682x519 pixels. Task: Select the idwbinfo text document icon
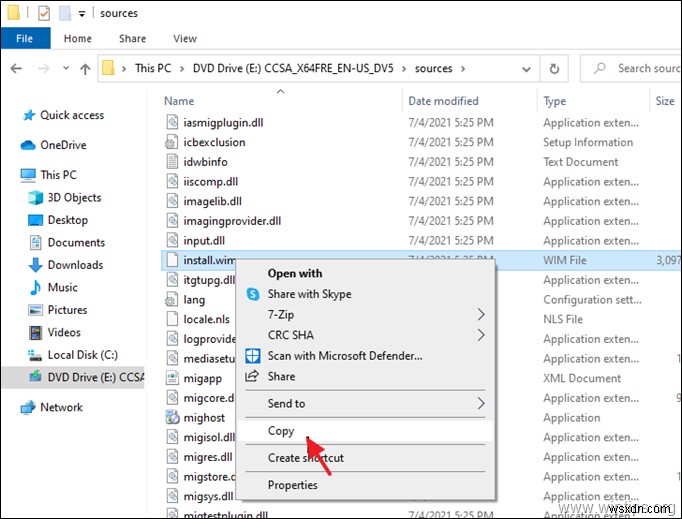coord(172,161)
